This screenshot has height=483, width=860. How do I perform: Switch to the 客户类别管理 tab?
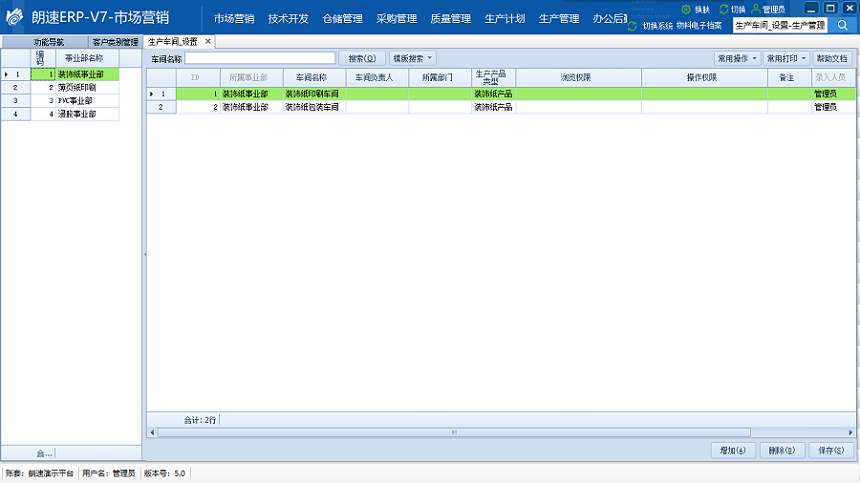[115, 42]
